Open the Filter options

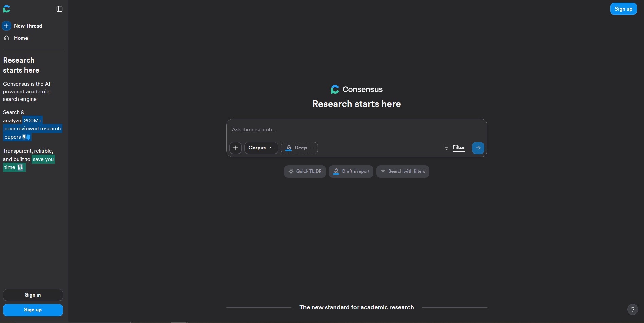[x=454, y=148]
